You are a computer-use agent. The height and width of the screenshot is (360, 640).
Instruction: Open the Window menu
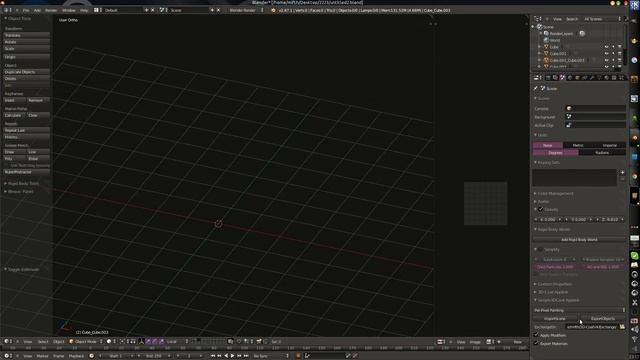click(x=69, y=10)
